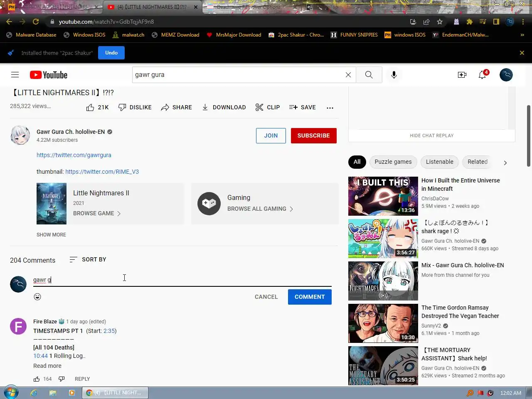
Task: Reload the page in Chrome toolbar
Action: point(36,22)
